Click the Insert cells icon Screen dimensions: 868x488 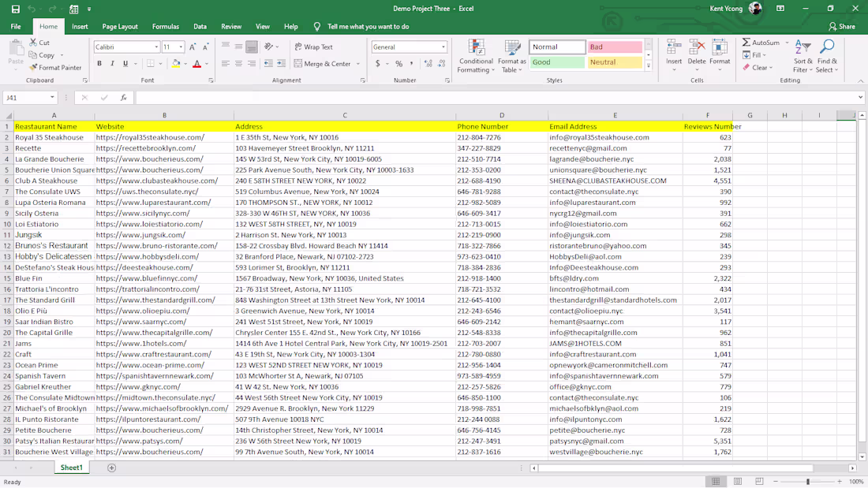[x=674, y=47]
